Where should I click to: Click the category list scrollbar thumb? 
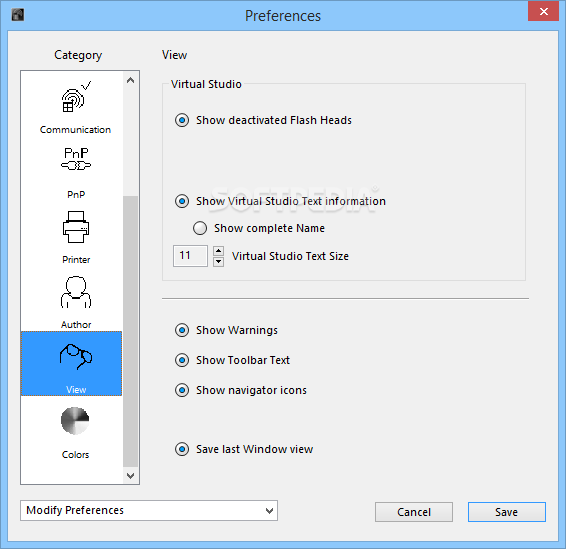131,331
